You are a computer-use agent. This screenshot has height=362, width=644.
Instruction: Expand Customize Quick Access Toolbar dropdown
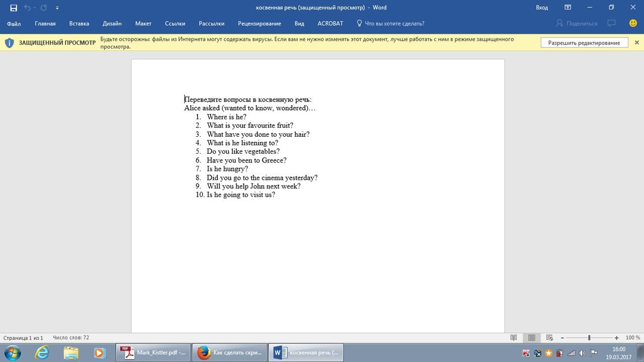pos(57,8)
